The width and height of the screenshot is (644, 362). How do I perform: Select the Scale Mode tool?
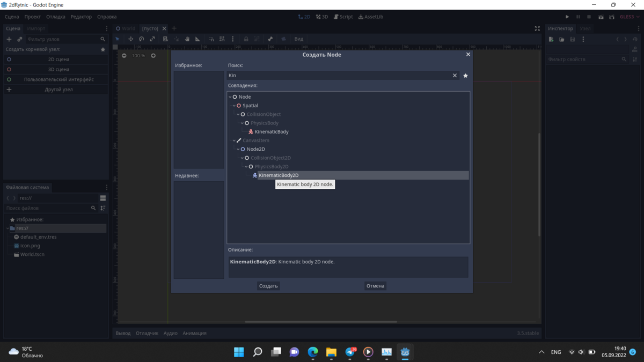point(152,39)
